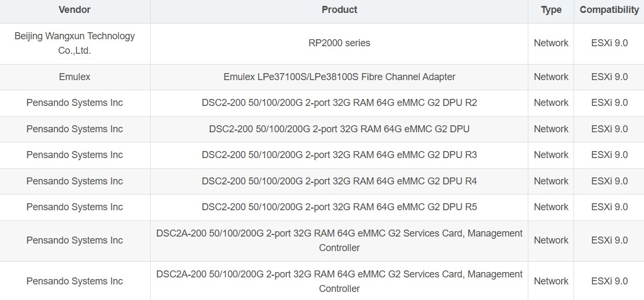This screenshot has height=300, width=644.
Task: Select the RP2000 series product cell
Action: (x=339, y=43)
